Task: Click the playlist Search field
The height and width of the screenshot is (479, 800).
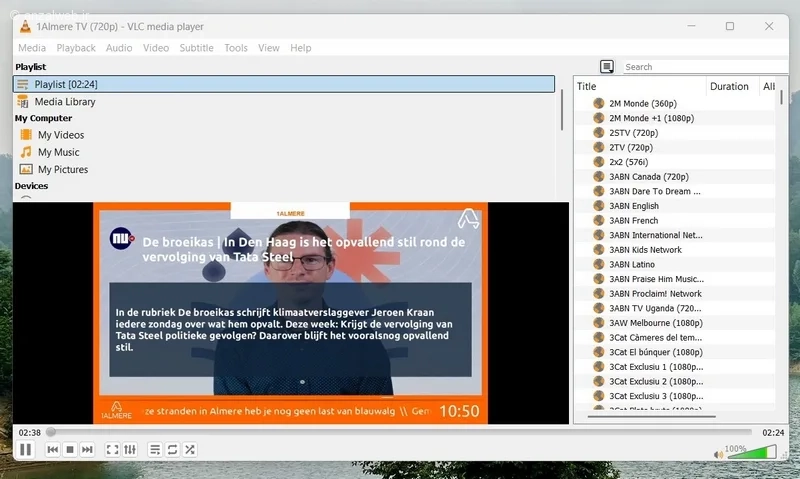Action: [x=705, y=67]
